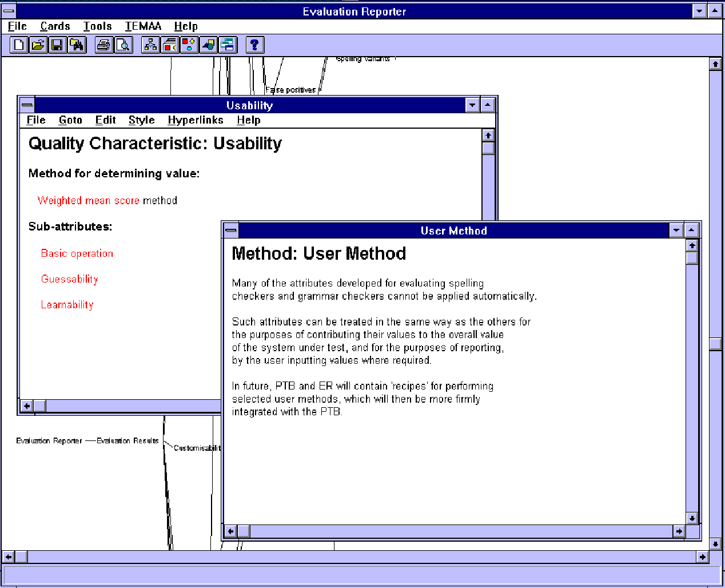Minimize the User Method window
The image size is (725, 588).
(x=676, y=231)
